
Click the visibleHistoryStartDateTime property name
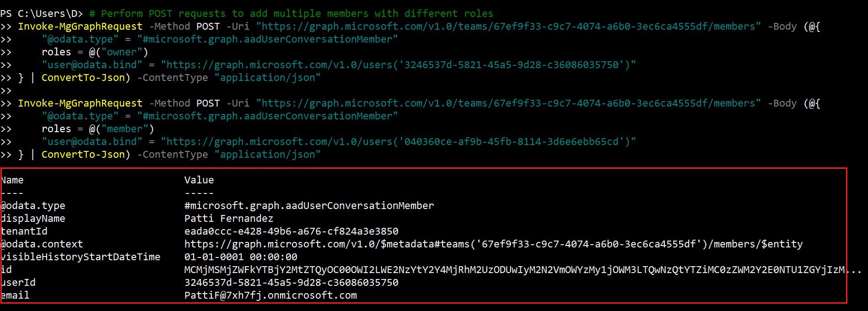tap(81, 257)
